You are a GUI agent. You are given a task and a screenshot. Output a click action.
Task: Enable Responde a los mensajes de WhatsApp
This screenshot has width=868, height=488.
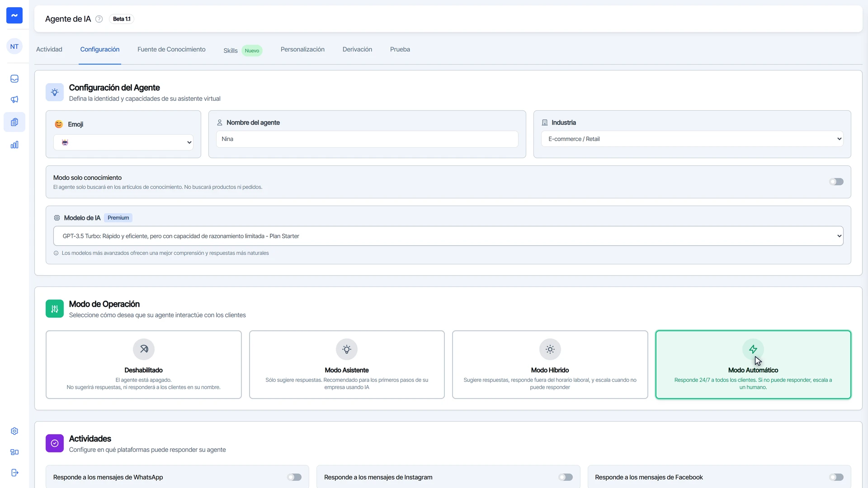[x=294, y=477]
